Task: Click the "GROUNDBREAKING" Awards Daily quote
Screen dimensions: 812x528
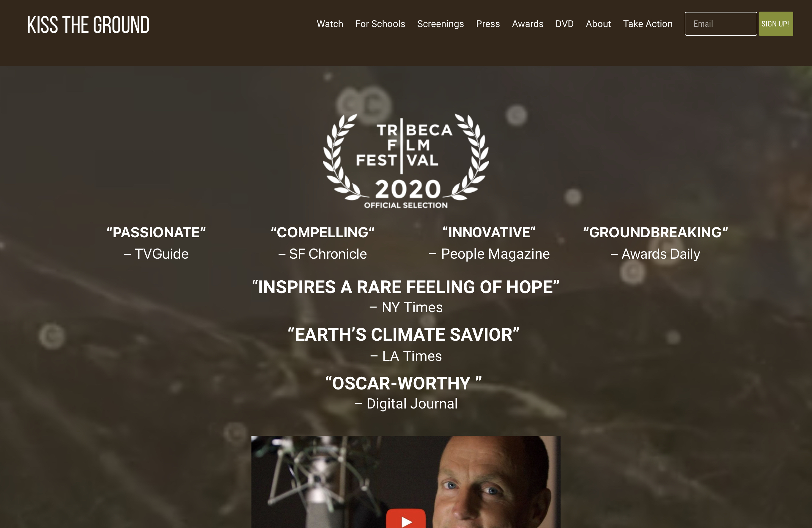Action: [655, 243]
